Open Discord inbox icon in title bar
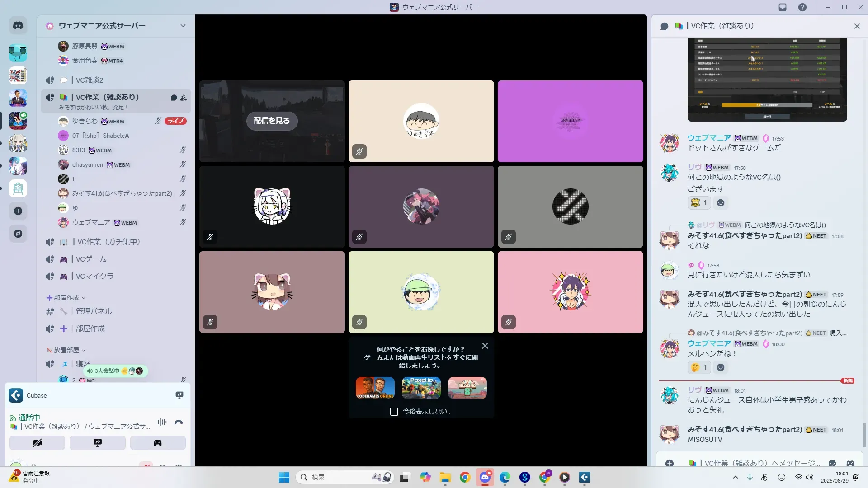 click(783, 7)
